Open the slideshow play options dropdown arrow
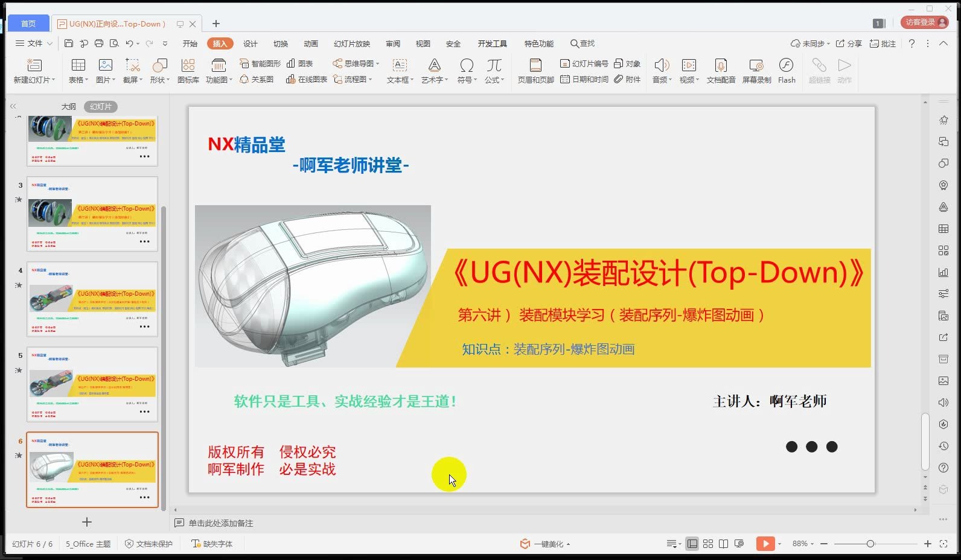The image size is (961, 560). (779, 544)
